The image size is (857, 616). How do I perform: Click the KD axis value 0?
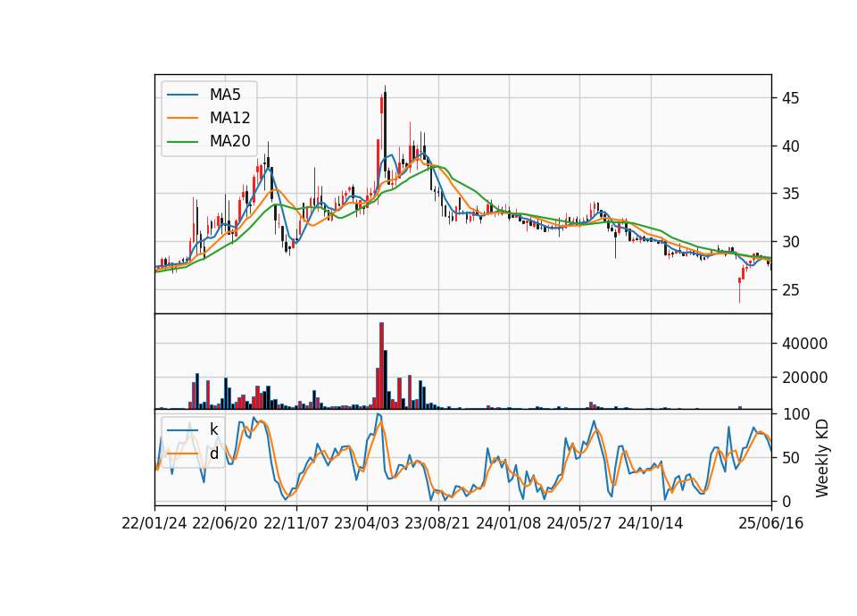click(x=786, y=501)
